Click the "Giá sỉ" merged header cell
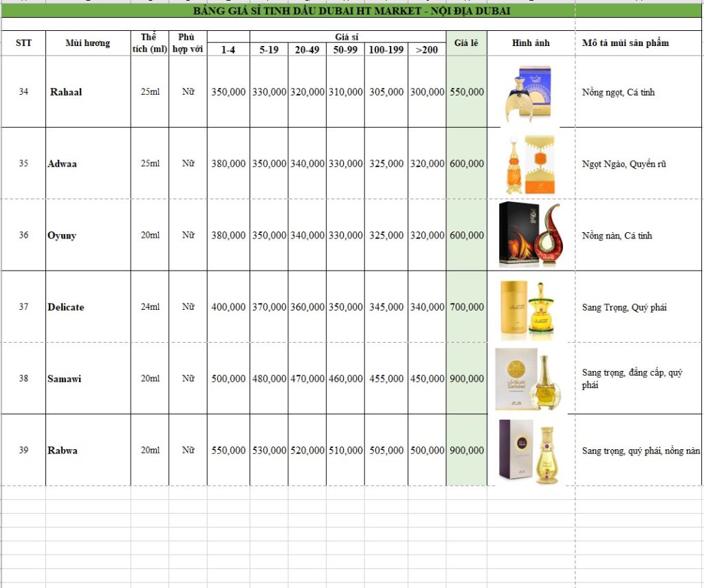Viewport: 704px width, 588px height. [347, 36]
